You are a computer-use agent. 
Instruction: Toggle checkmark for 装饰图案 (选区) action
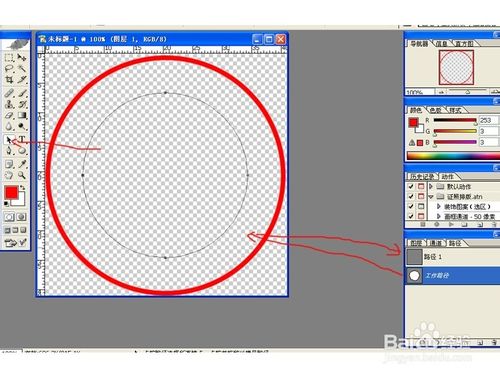[411, 206]
